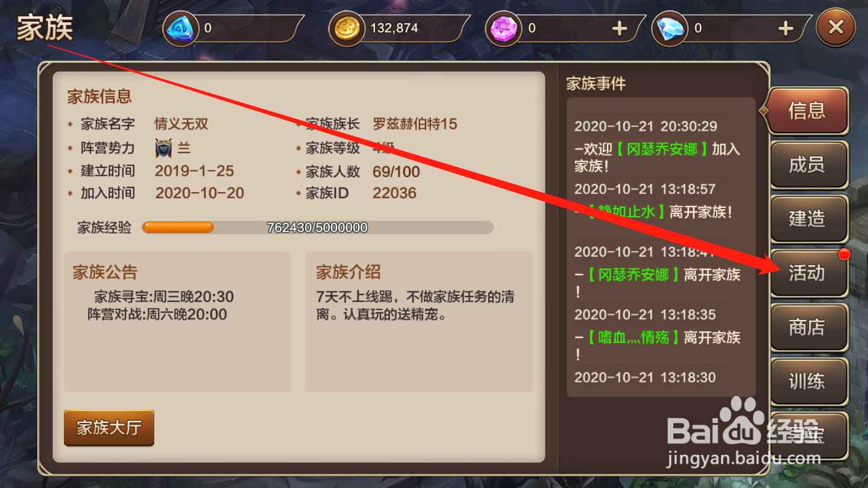Click the purple gem currency icon
868x488 pixels.
503,28
